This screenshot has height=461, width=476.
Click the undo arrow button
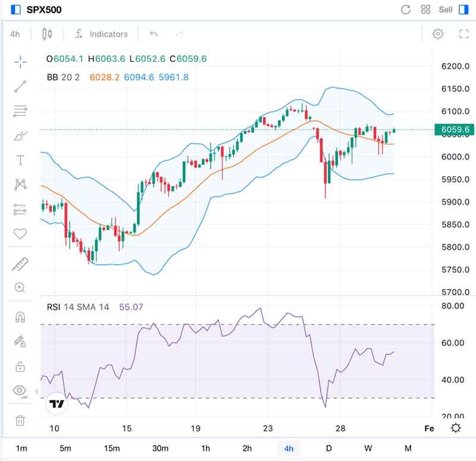[x=154, y=34]
